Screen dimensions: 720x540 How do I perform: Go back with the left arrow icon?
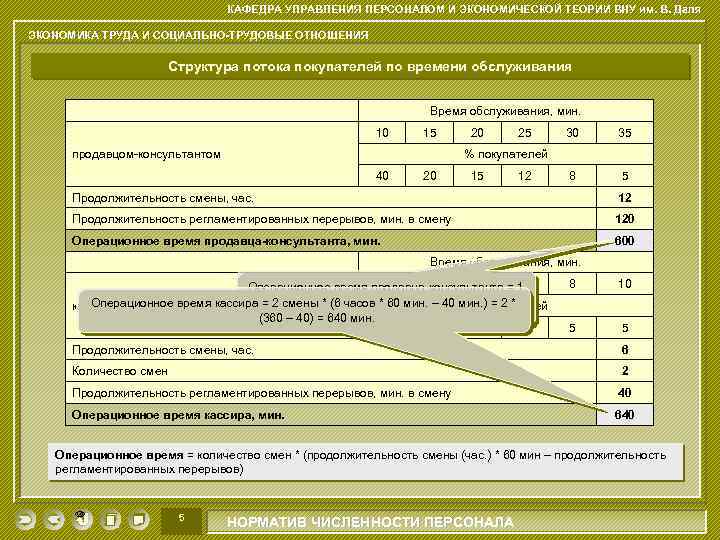53,521
